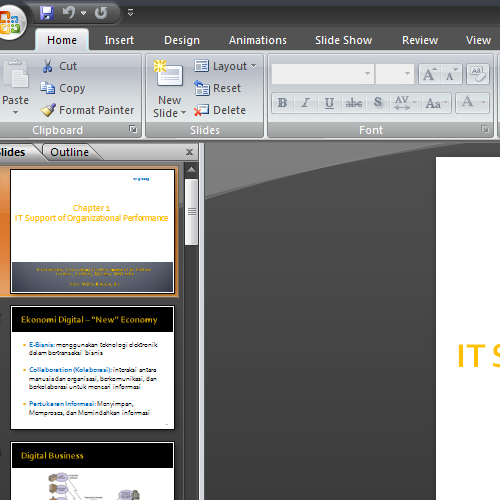
Task: Open the Animations ribbon tab
Action: click(x=258, y=40)
